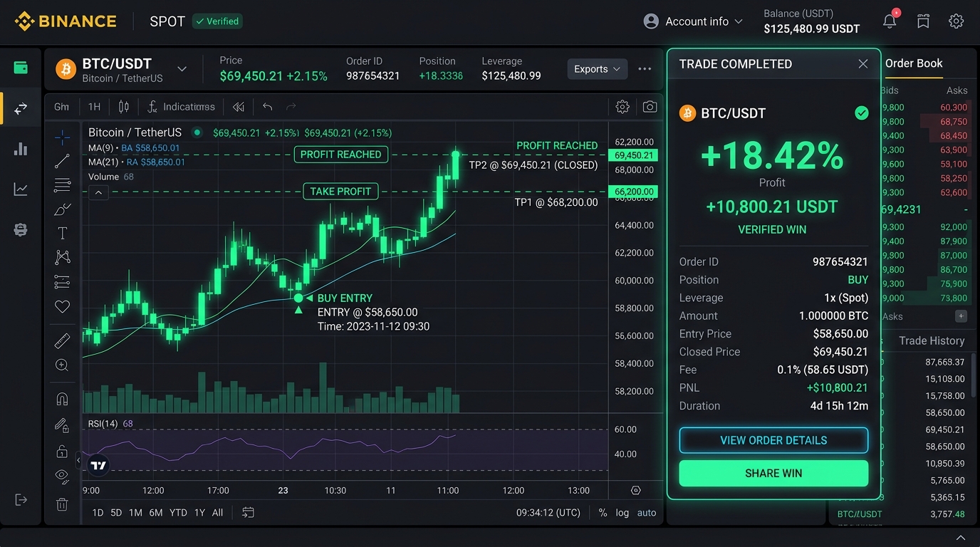This screenshot has width=980, height=547.
Task: Toggle stay in drawing mode pencil-lock
Action: click(x=62, y=425)
